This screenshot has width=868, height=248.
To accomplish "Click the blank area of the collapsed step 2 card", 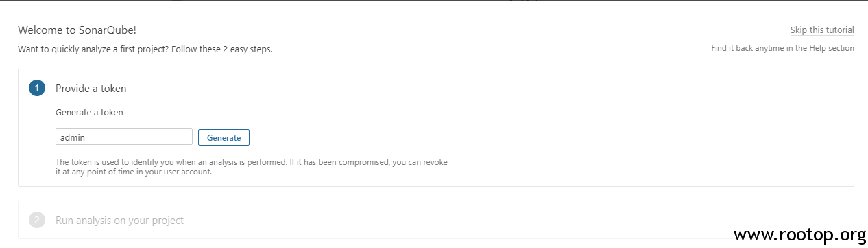I will 514,220.
